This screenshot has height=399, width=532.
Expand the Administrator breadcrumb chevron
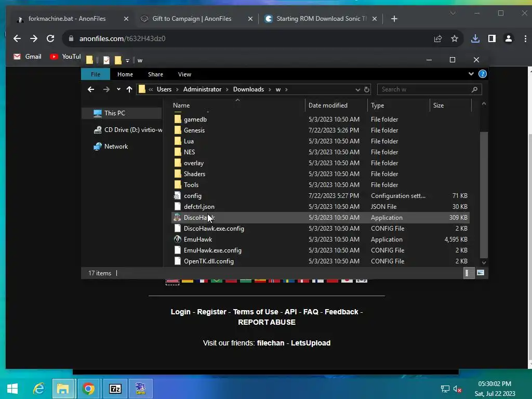[x=228, y=89]
